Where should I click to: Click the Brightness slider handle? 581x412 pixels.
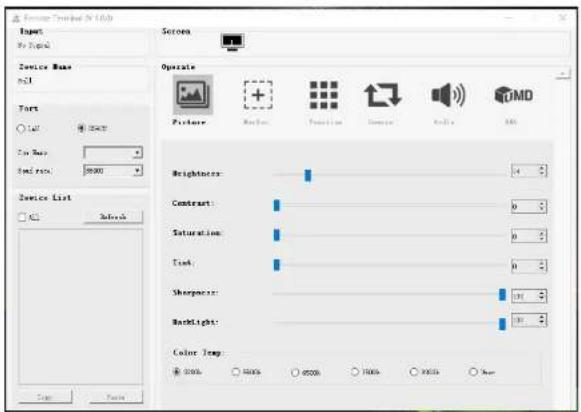308,175
